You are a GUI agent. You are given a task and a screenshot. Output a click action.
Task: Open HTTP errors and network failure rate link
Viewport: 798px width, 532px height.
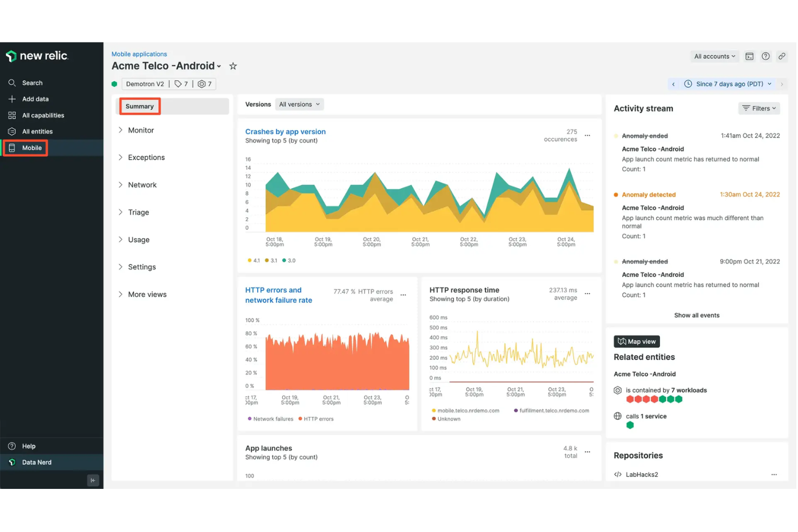[279, 295]
